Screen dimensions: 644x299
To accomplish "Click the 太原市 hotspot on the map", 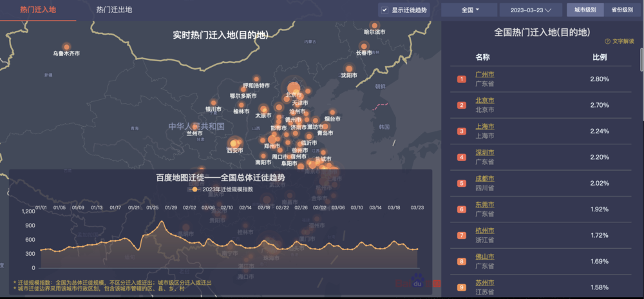I will tap(263, 110).
